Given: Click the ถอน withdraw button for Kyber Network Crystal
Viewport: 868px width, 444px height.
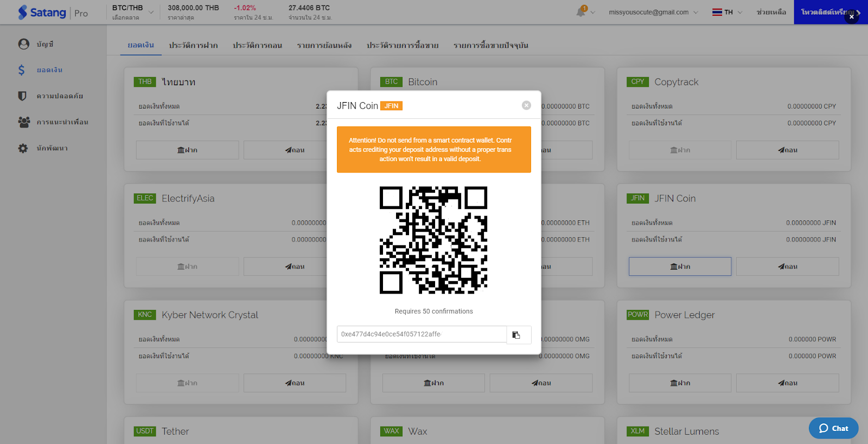Looking at the screenshot, I should [x=295, y=383].
